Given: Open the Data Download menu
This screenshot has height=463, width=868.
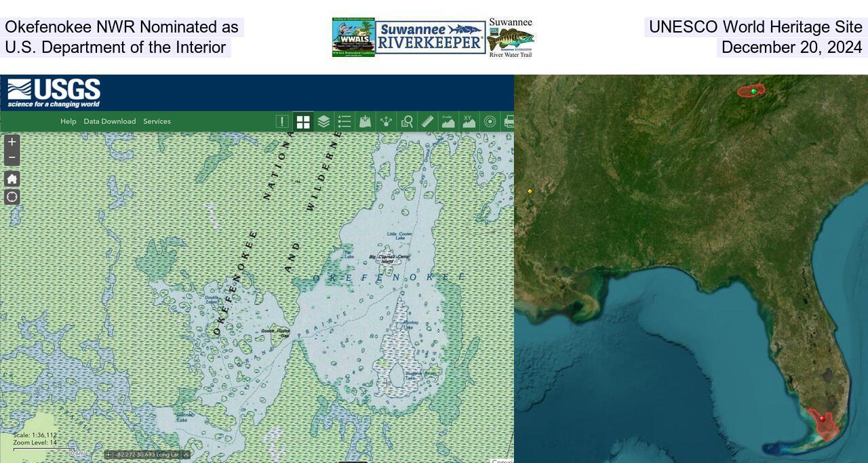Looking at the screenshot, I should point(110,121).
